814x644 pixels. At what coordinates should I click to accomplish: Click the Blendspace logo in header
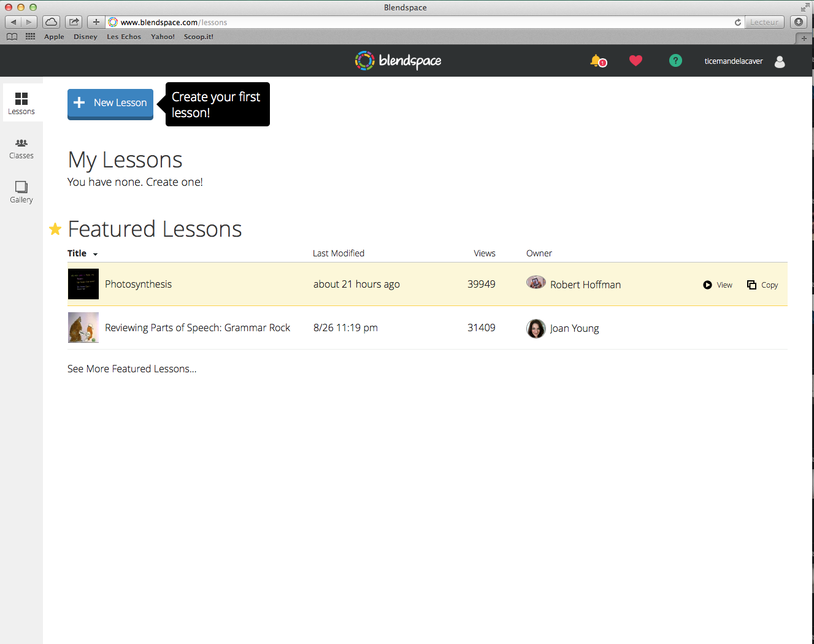[398, 61]
